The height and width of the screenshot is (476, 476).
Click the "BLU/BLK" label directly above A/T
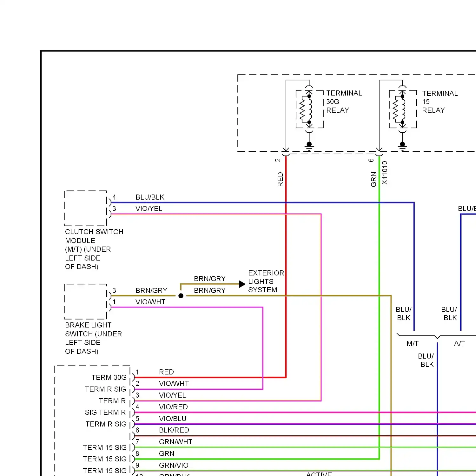click(x=449, y=314)
